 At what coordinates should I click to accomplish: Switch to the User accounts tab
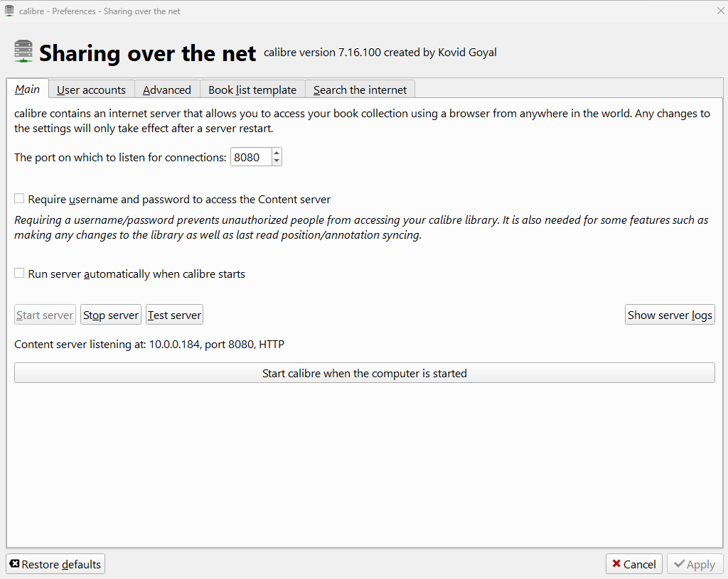coord(91,90)
